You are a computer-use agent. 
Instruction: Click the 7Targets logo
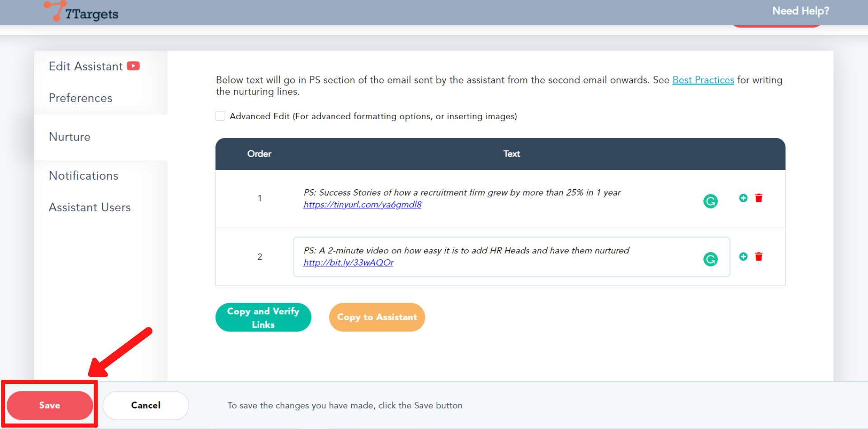pyautogui.click(x=81, y=12)
